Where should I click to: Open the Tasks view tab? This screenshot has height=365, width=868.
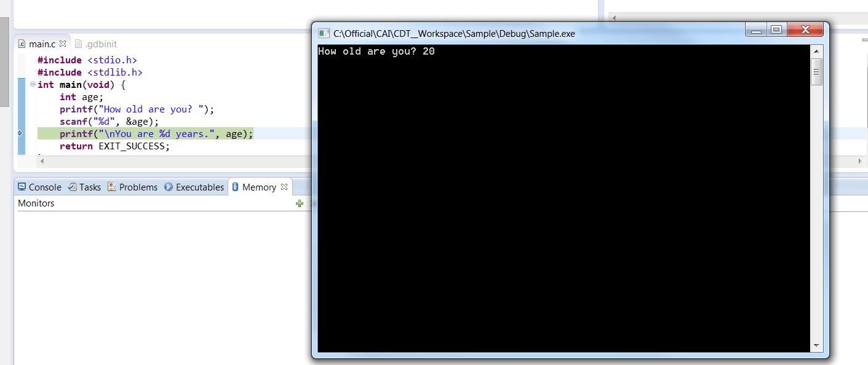click(x=84, y=187)
